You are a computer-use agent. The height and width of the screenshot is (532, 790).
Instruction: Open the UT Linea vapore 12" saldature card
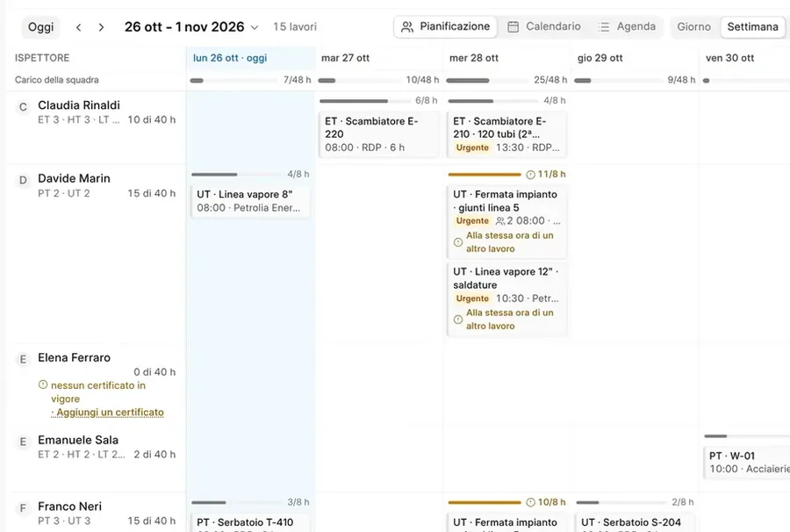point(506,298)
